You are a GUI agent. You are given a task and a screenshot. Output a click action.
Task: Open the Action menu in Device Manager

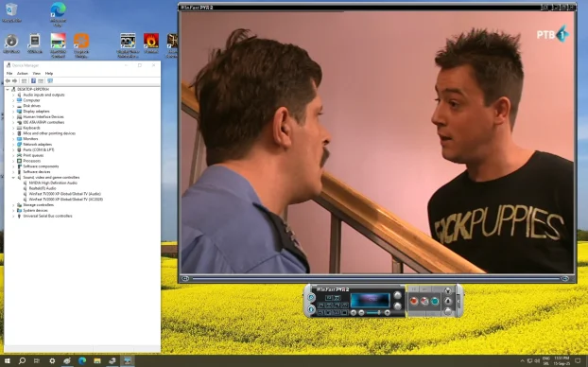click(22, 73)
